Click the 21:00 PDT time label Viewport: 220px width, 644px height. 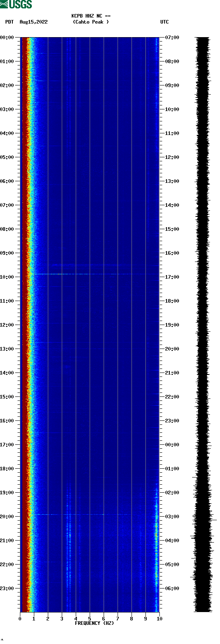click(7, 541)
